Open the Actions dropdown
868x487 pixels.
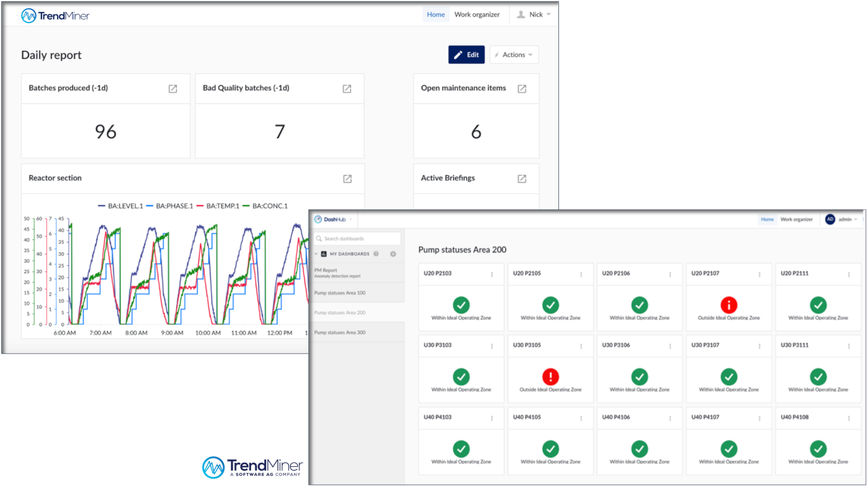(x=514, y=54)
